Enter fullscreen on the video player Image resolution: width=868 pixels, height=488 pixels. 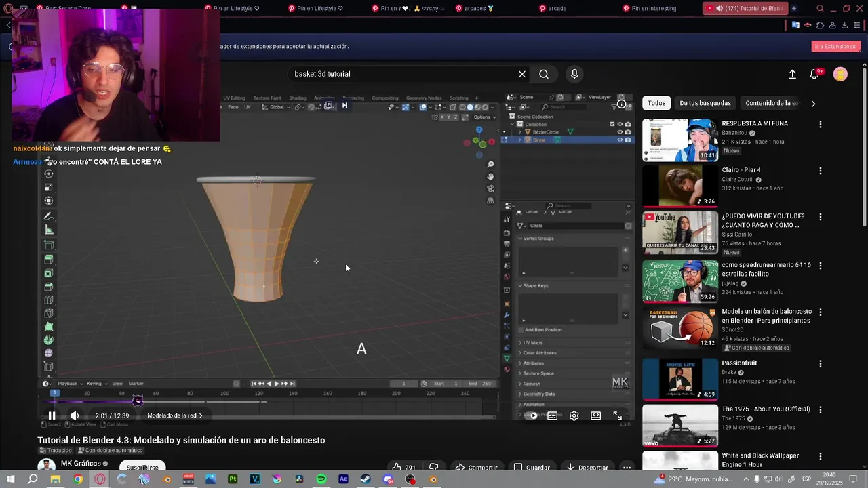tap(618, 415)
